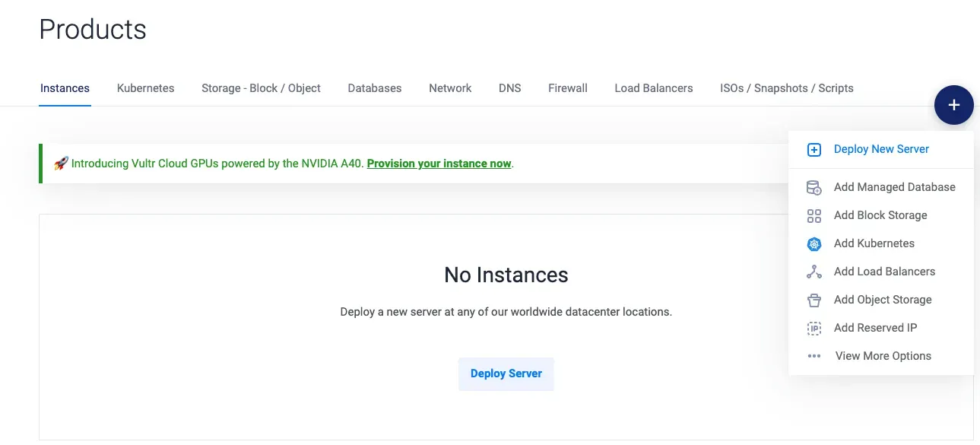Click the Add Load Balancers icon
This screenshot has height=445, width=980.
pyautogui.click(x=813, y=272)
